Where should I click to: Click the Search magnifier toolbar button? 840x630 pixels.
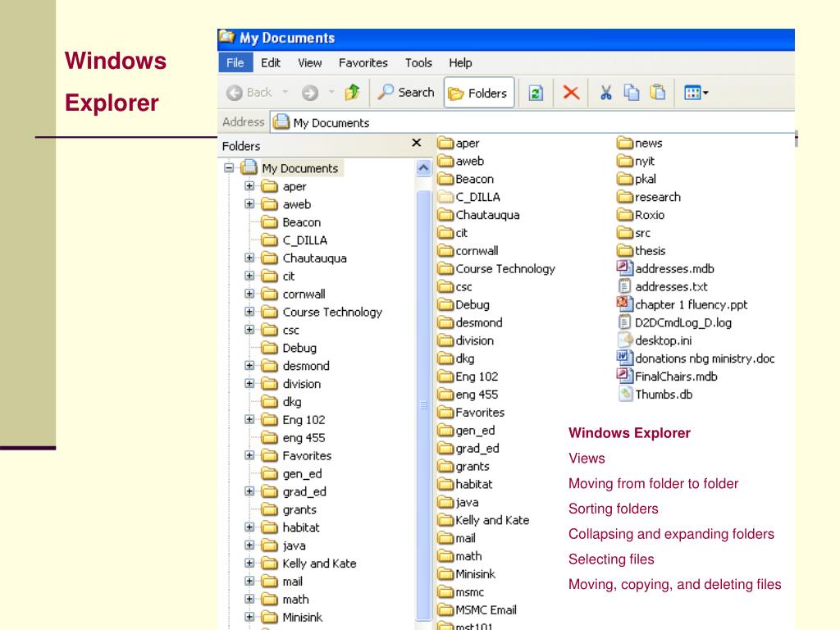pyautogui.click(x=406, y=92)
